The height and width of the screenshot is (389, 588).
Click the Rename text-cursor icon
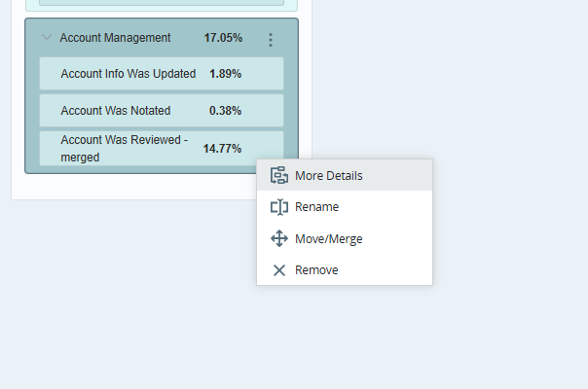click(x=279, y=207)
